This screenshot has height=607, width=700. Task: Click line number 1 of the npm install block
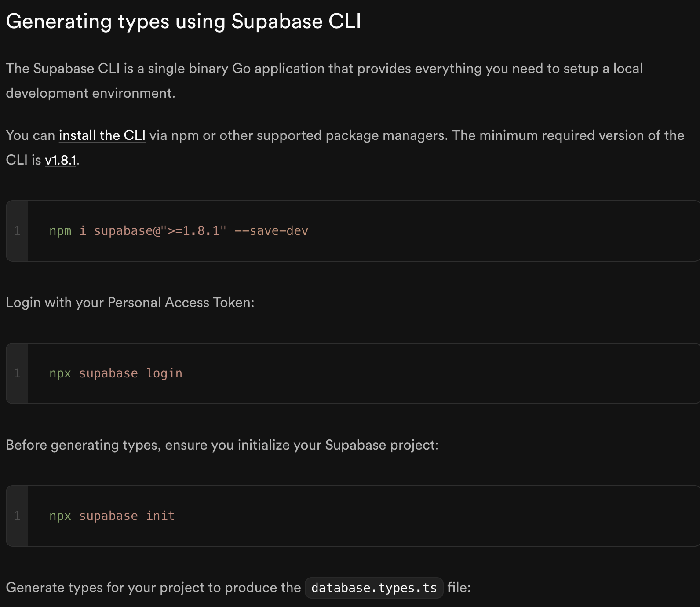point(18,231)
